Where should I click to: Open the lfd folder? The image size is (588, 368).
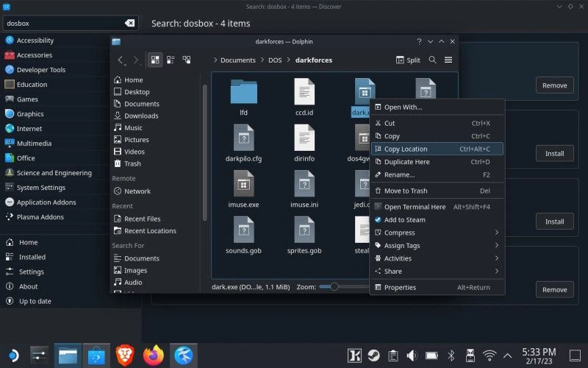[243, 92]
